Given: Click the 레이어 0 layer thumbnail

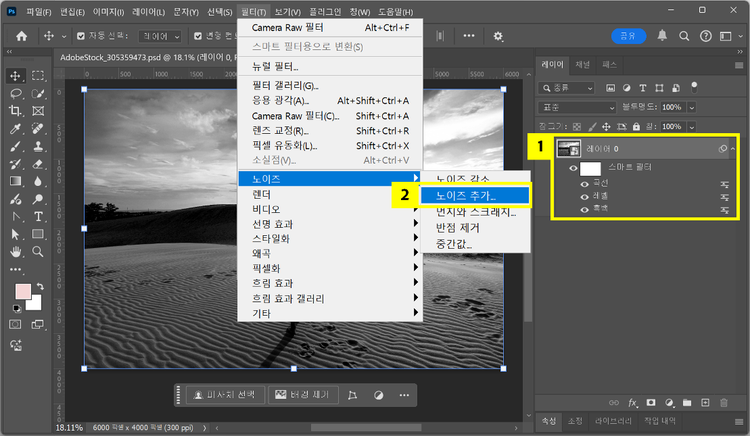Looking at the screenshot, I should (x=569, y=149).
